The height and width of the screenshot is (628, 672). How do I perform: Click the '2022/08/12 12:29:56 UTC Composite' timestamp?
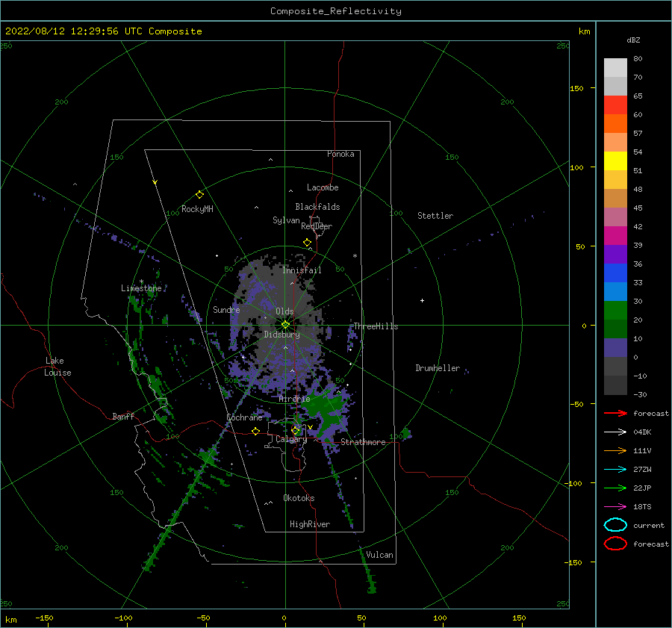(103, 31)
